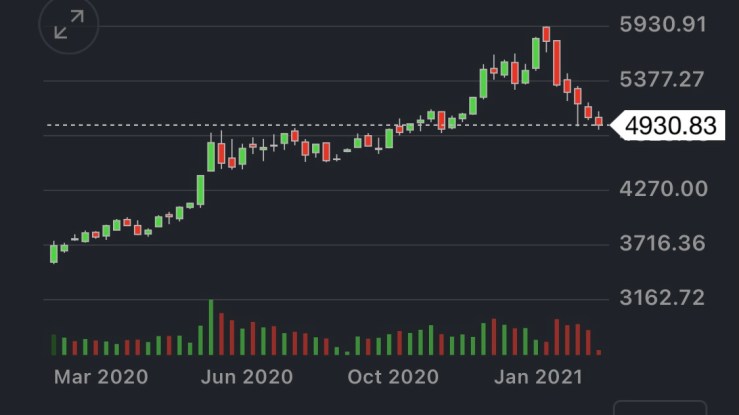Viewport: 739px width, 415px height.
Task: Click the outlined button at bottom right
Action: tap(660, 408)
